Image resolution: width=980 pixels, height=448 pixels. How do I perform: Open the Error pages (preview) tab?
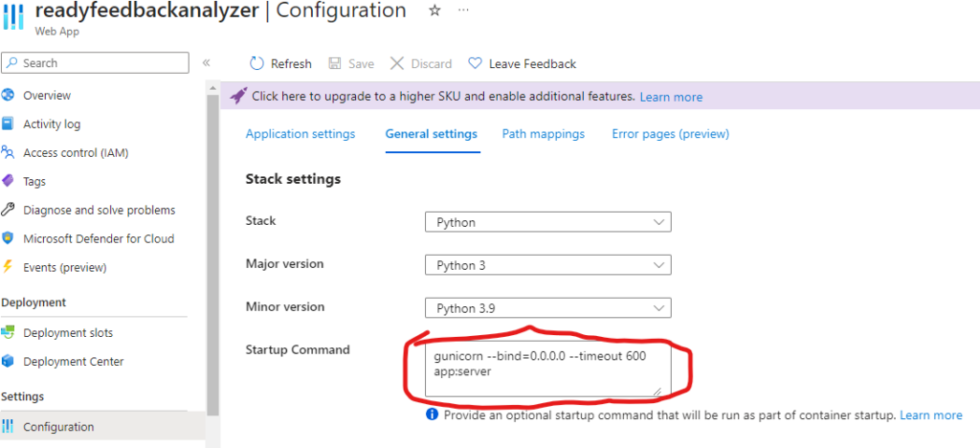[x=670, y=134]
